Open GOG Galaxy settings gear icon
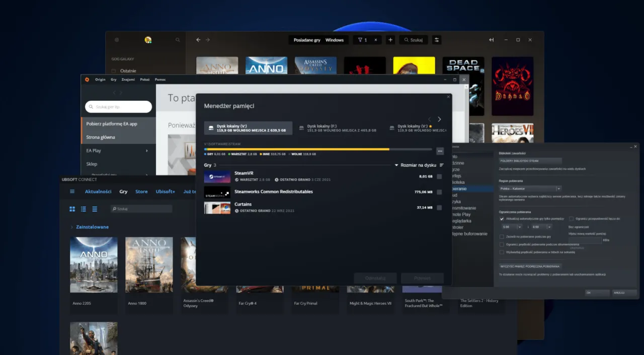Image resolution: width=644 pixels, height=355 pixels. 117,40
